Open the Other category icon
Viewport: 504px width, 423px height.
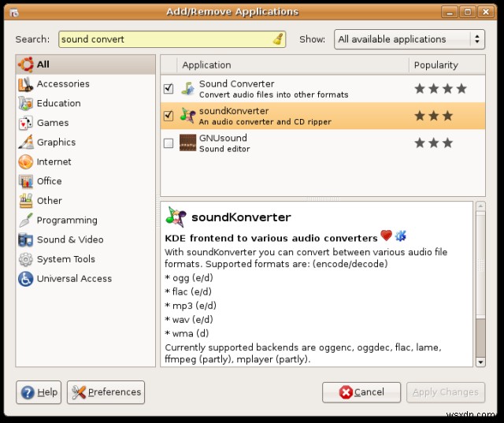(x=26, y=201)
